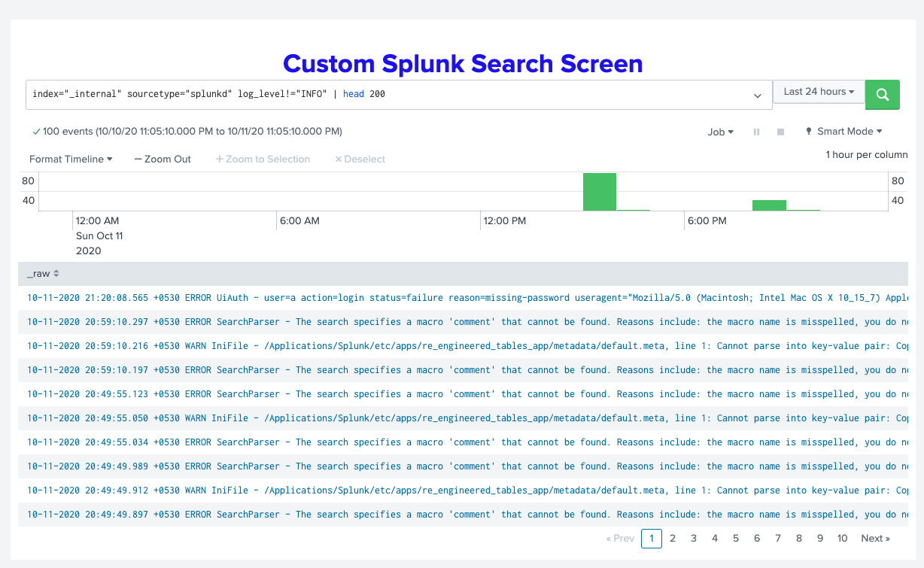Click the Deselect timeline option
This screenshot has width=924, height=568.
click(x=360, y=159)
